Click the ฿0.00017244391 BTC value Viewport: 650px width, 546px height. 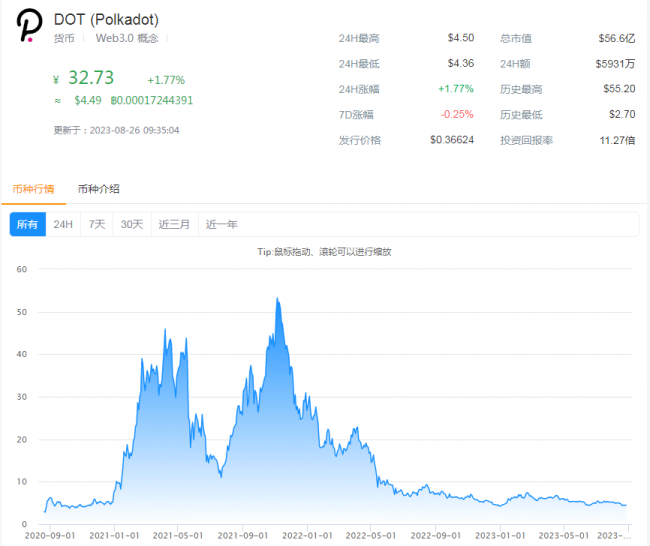152,100
